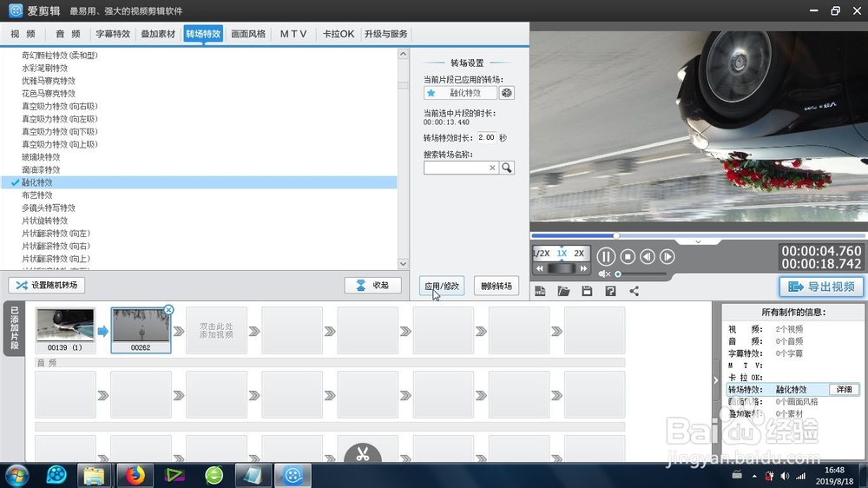This screenshot has width=868, height=488.
Task: Switch to the 音频 tab
Action: 68,34
